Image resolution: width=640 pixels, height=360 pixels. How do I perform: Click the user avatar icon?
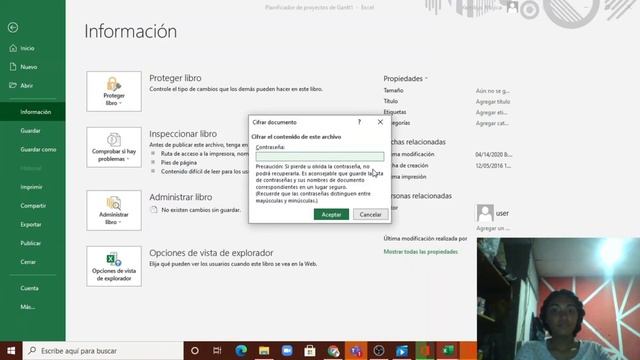[x=485, y=213]
